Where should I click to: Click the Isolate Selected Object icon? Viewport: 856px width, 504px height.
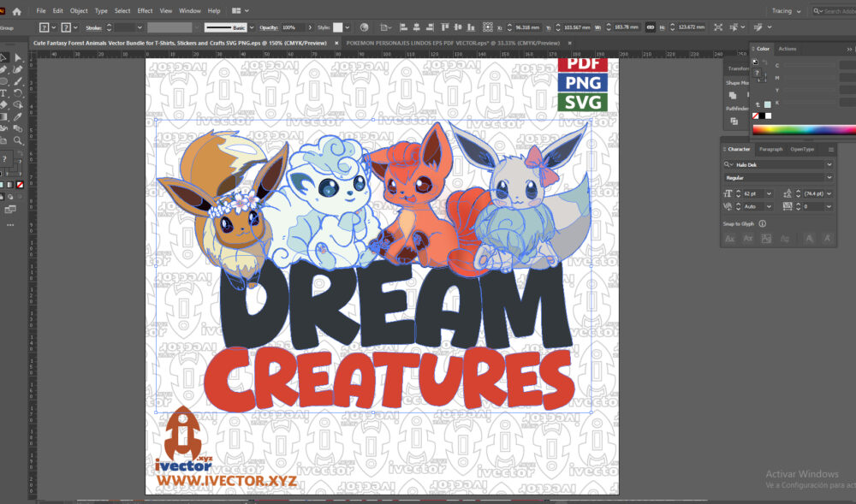pyautogui.click(x=718, y=27)
